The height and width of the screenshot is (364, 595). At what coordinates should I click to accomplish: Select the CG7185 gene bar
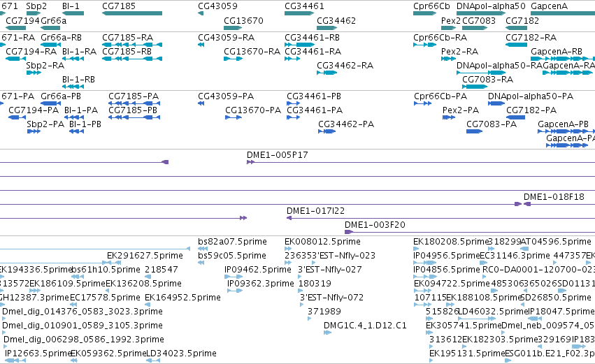[x=132, y=13]
